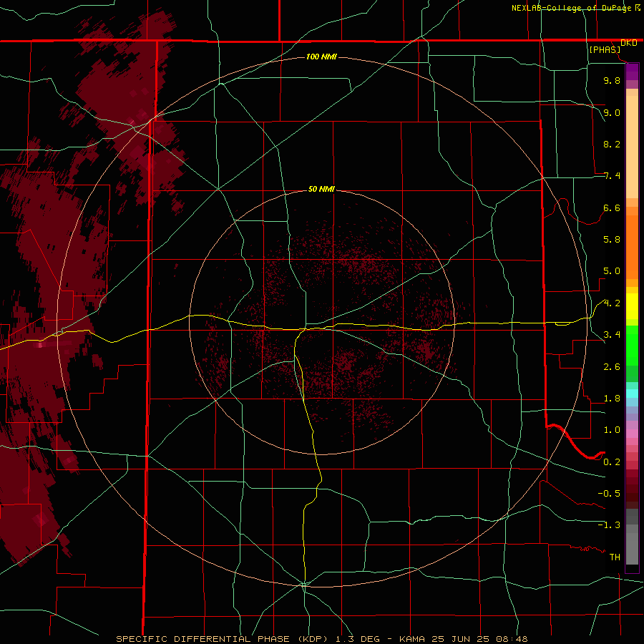644x644 pixels.
Task: Click the 4.2 legend value
Action: tap(612, 303)
